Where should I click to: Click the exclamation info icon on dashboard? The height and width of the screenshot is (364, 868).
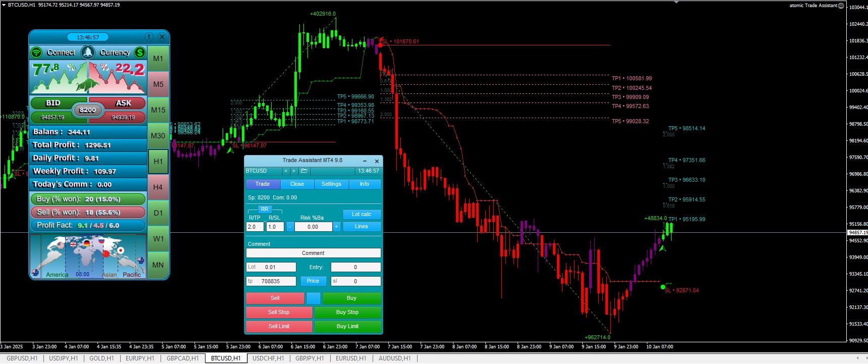click(149, 37)
